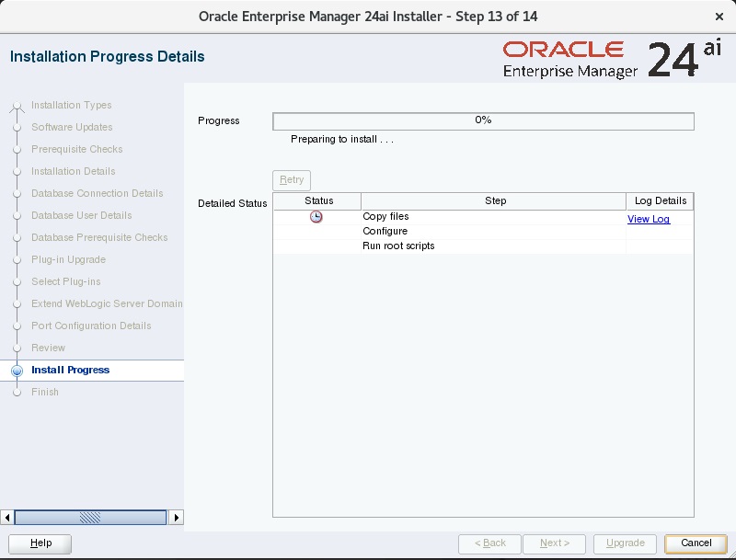Select the Plug-in Upgrade step

coord(68,259)
